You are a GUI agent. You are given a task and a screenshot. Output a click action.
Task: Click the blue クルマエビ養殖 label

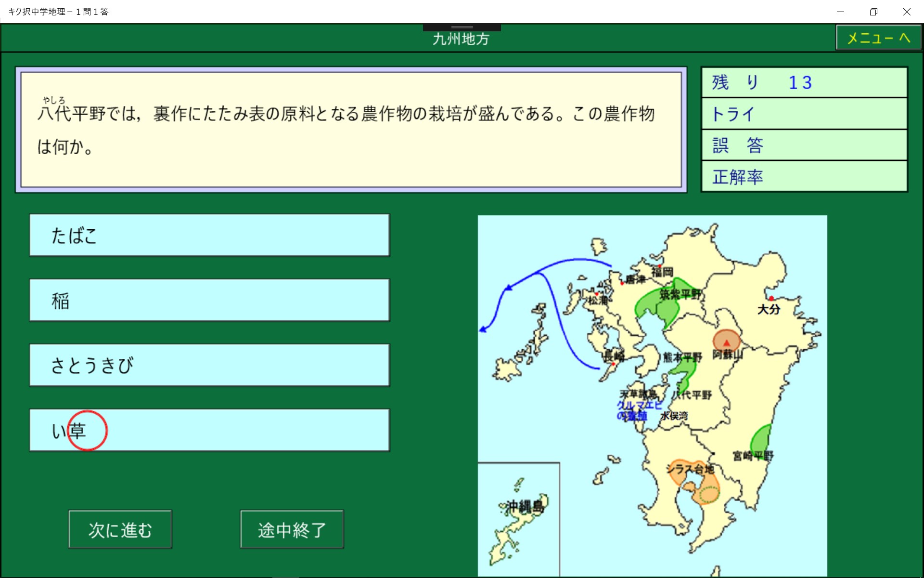click(x=638, y=410)
